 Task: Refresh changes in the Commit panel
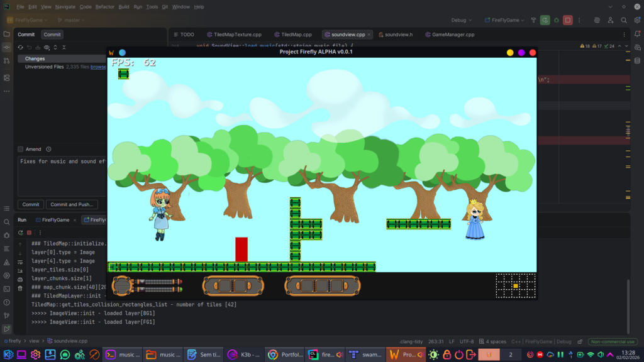[20, 47]
